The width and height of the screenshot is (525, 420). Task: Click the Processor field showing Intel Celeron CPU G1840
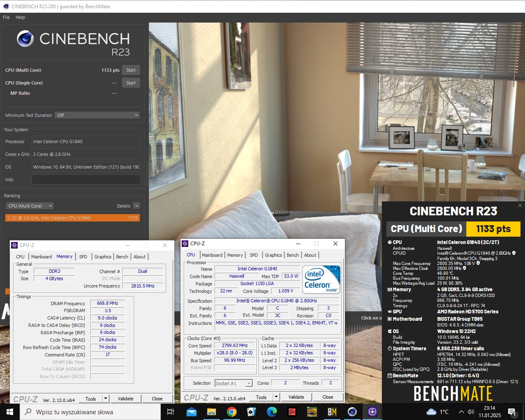click(86, 142)
